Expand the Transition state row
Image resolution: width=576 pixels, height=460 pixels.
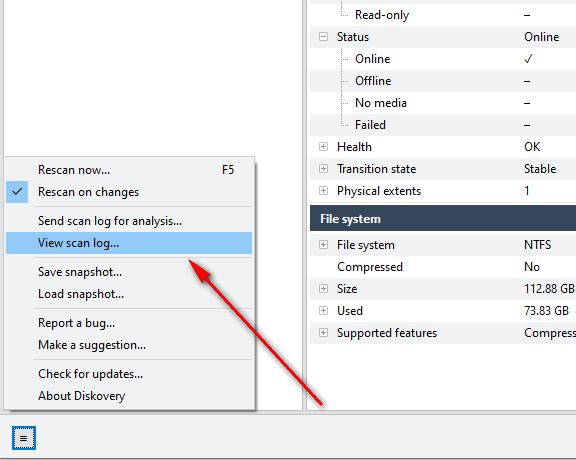(x=323, y=169)
